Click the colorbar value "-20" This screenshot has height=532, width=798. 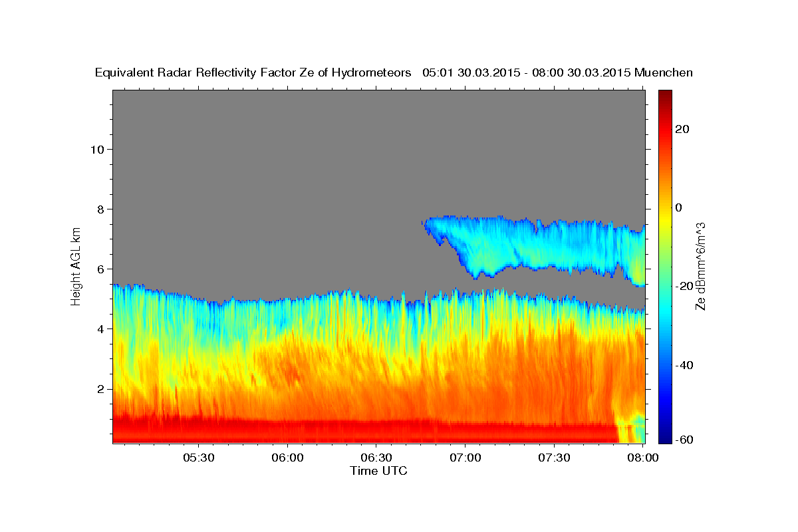(686, 286)
